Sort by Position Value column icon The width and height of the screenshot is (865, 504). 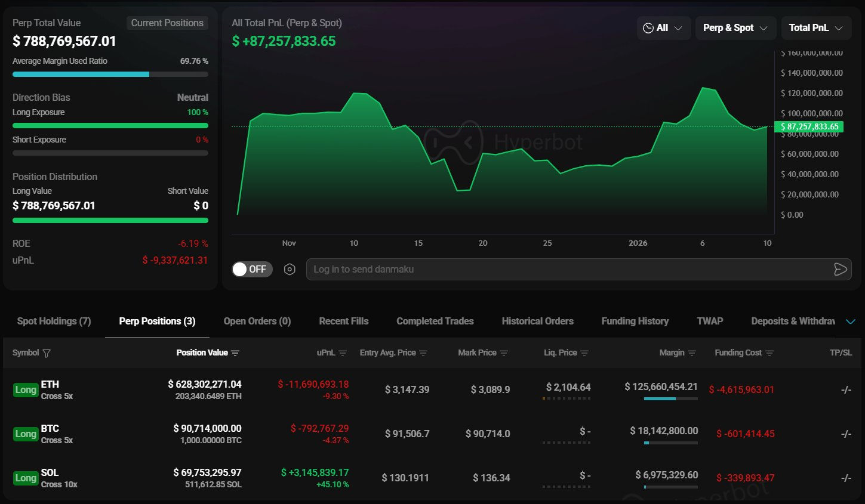[x=235, y=353]
